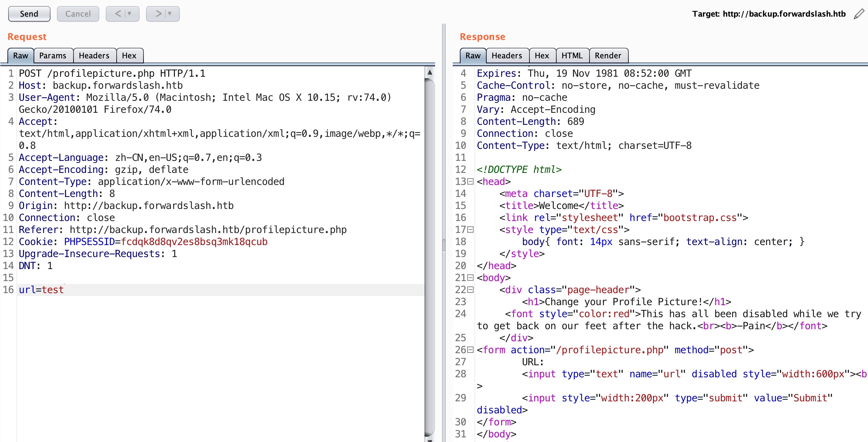Open the response Render tab

(x=608, y=56)
